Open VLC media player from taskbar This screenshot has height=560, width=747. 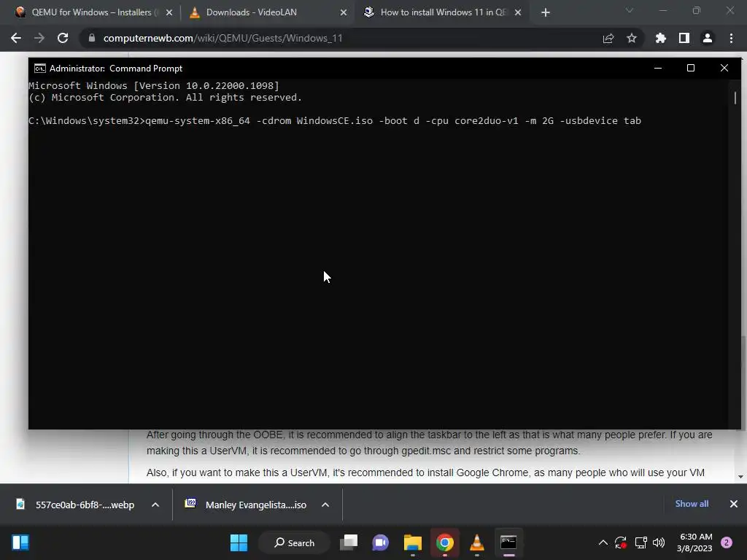tap(476, 542)
